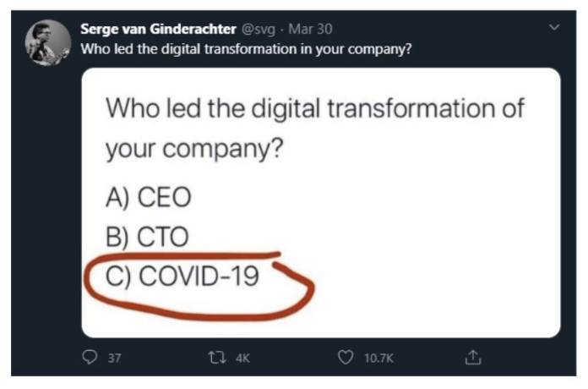This screenshot has height=389, width=588.
Task: Click the Mar 30 timestamp
Action: [x=310, y=29]
